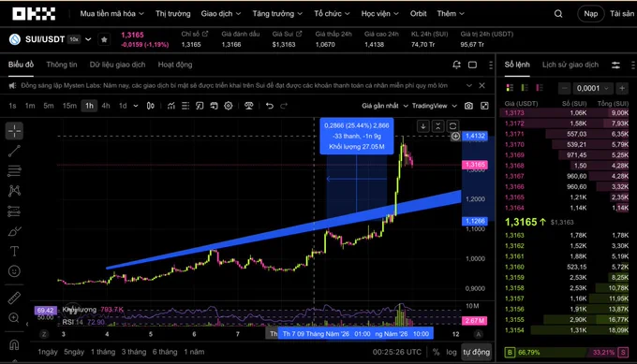
Task: Open chart tab more options dots
Action: 491,65
